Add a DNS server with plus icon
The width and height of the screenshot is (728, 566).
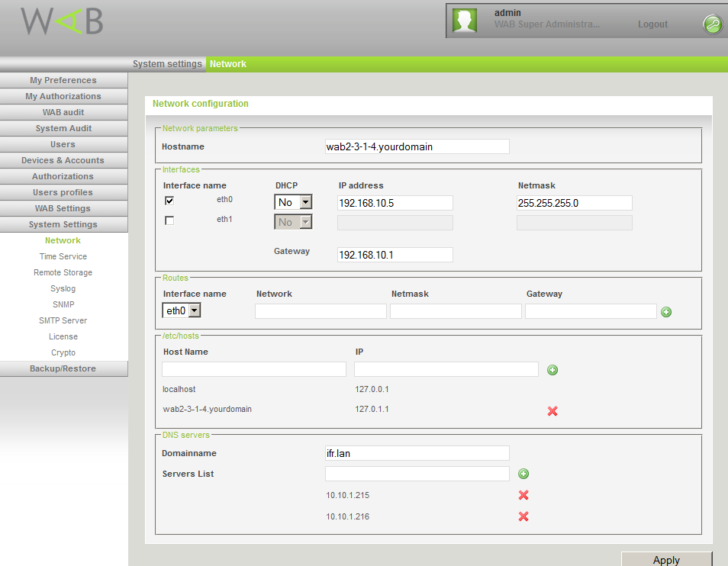pyautogui.click(x=523, y=474)
